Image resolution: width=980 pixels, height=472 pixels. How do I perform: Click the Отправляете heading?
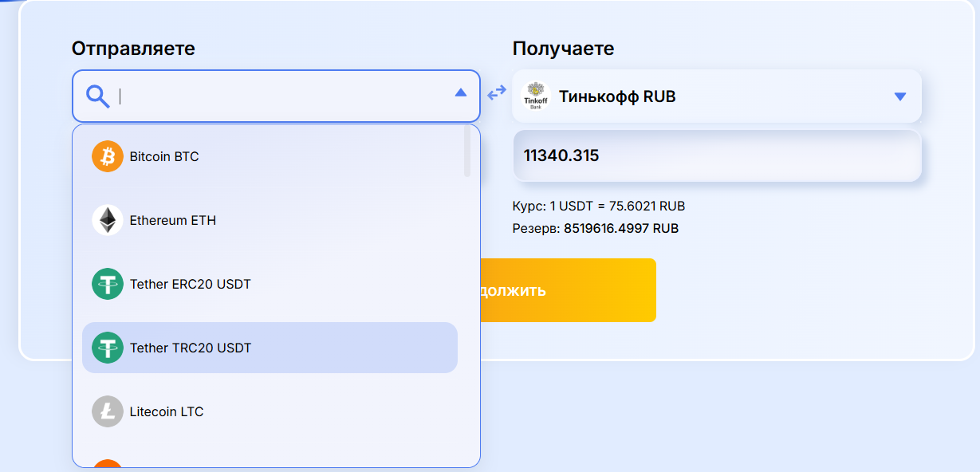133,49
